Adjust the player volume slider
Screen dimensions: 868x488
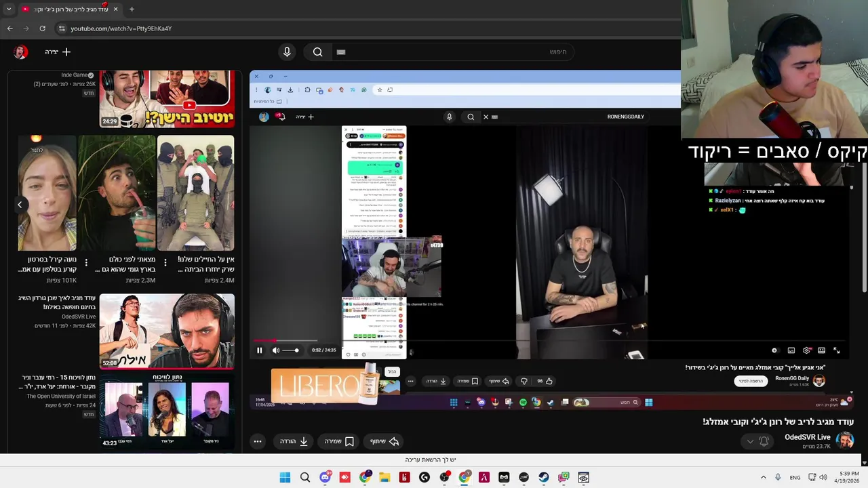(290, 350)
